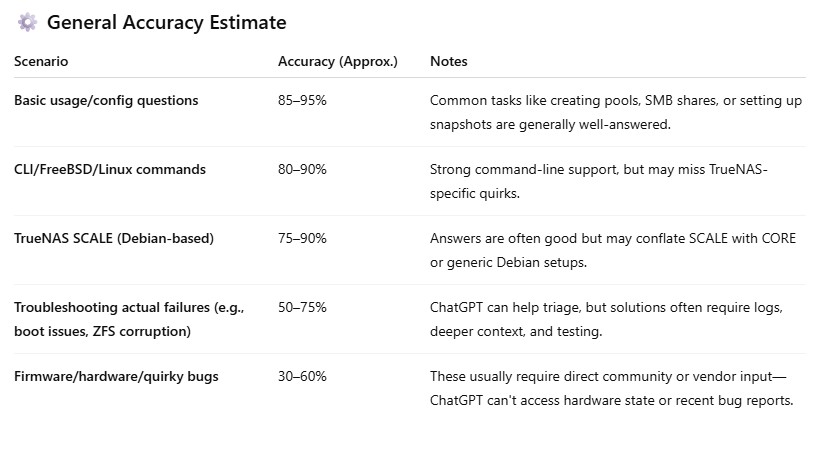Click the Firmware/hardware/quirky bugs row label
The image size is (838, 458).
(x=116, y=376)
